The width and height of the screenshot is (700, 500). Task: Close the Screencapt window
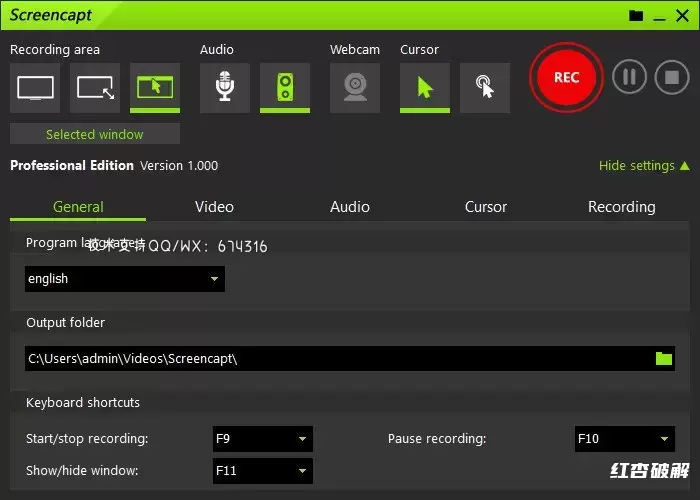point(682,16)
